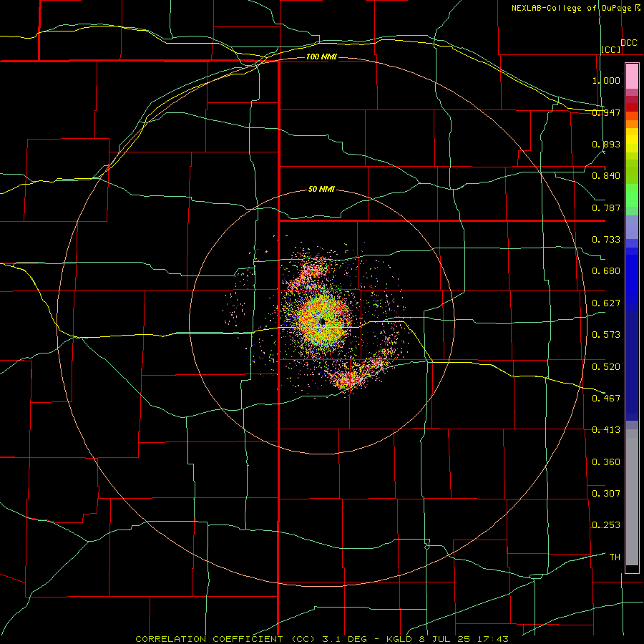The width and height of the screenshot is (644, 644).
Task: Pick the pink segment of the color bar
Action: (x=632, y=77)
